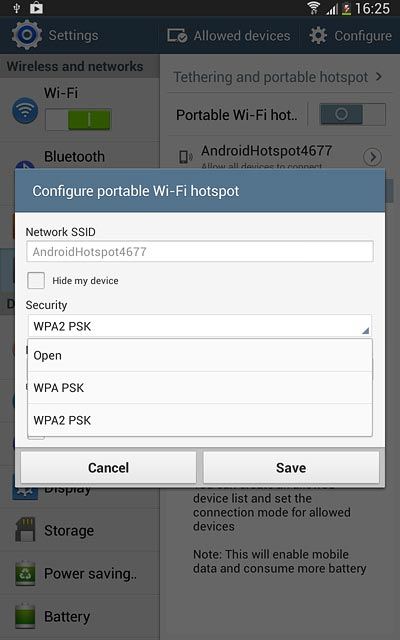Tap the green Battery icon

pos(25,616)
